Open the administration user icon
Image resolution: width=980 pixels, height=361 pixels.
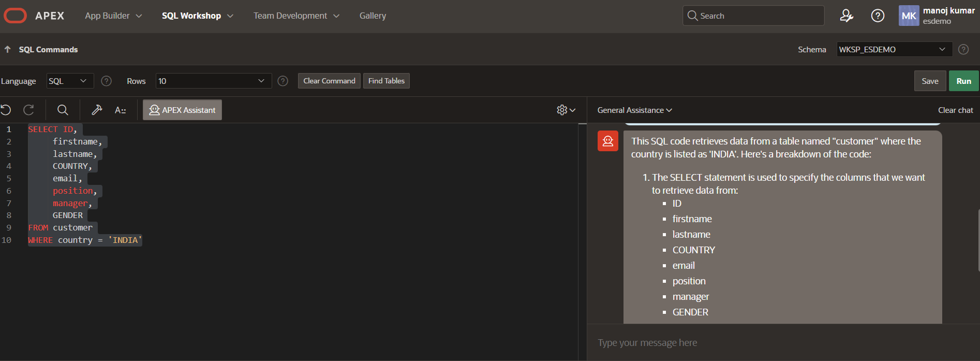846,16
